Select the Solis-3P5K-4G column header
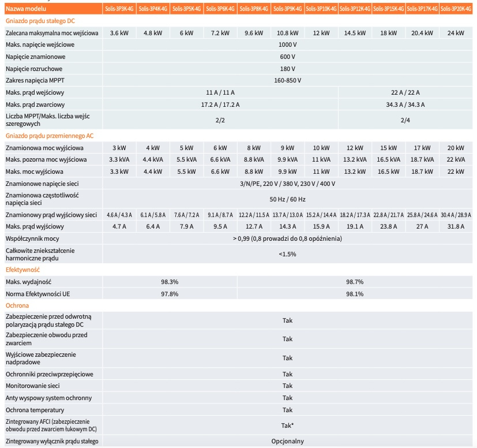Image resolution: width=477 pixels, height=448 pixels. (187, 9)
